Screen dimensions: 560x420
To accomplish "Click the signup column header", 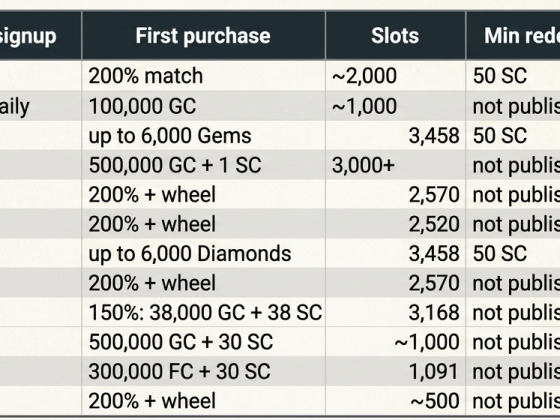I will click(x=40, y=36).
